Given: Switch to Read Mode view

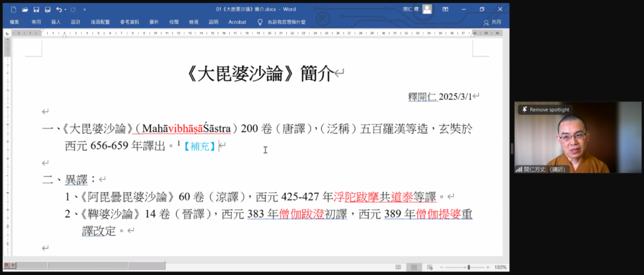Looking at the screenshot, I should click(398, 267).
